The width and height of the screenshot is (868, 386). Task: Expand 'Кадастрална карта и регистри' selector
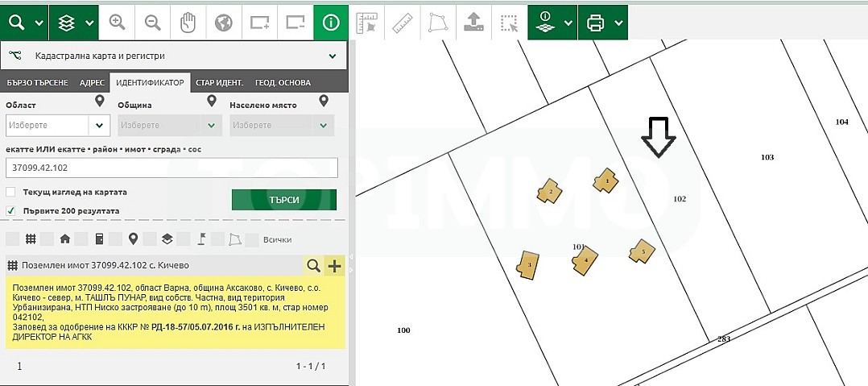[x=333, y=56]
